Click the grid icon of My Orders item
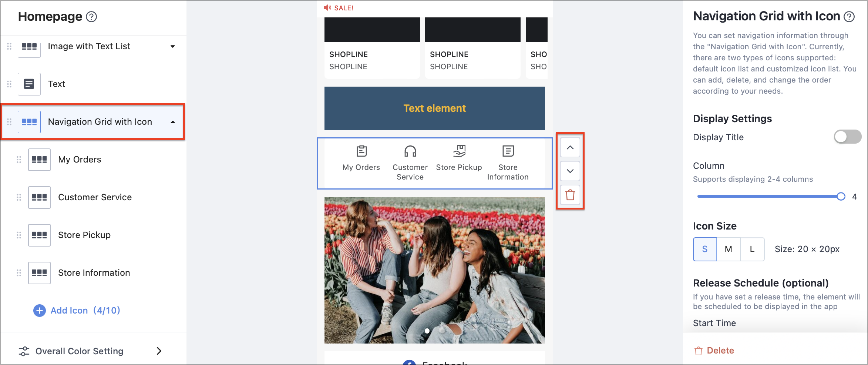868x365 pixels. click(x=39, y=160)
